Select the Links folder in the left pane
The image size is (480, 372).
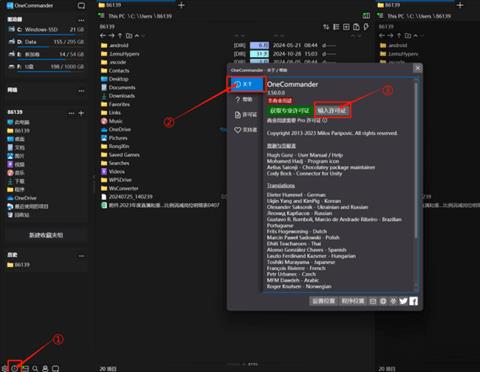pyautogui.click(x=111, y=113)
